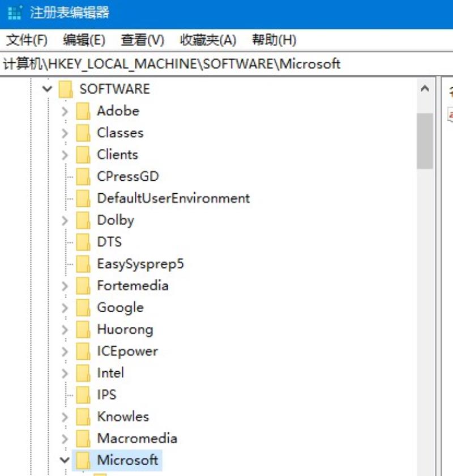Click the Microsoft folder icon
Image resolution: width=453 pixels, height=476 pixels.
(83, 461)
